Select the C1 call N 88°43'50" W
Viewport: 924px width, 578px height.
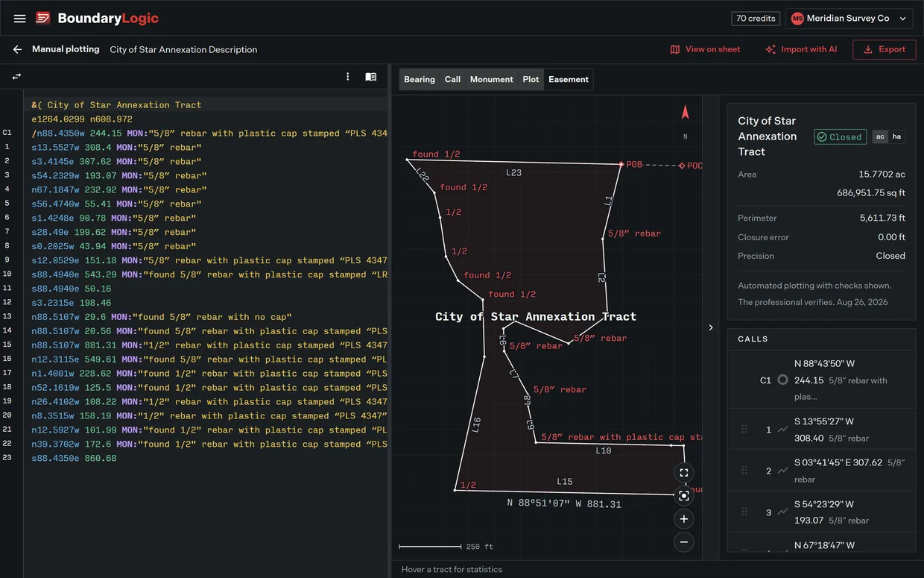pos(824,364)
